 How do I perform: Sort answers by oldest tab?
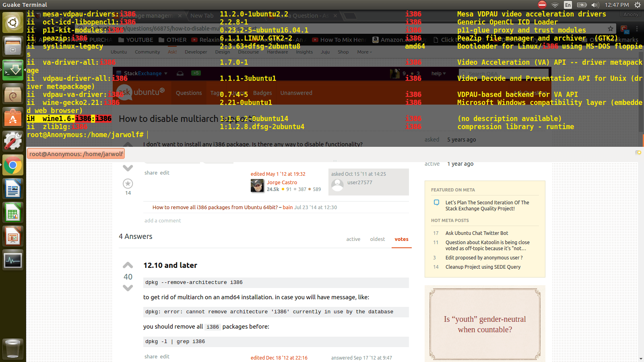(x=378, y=239)
